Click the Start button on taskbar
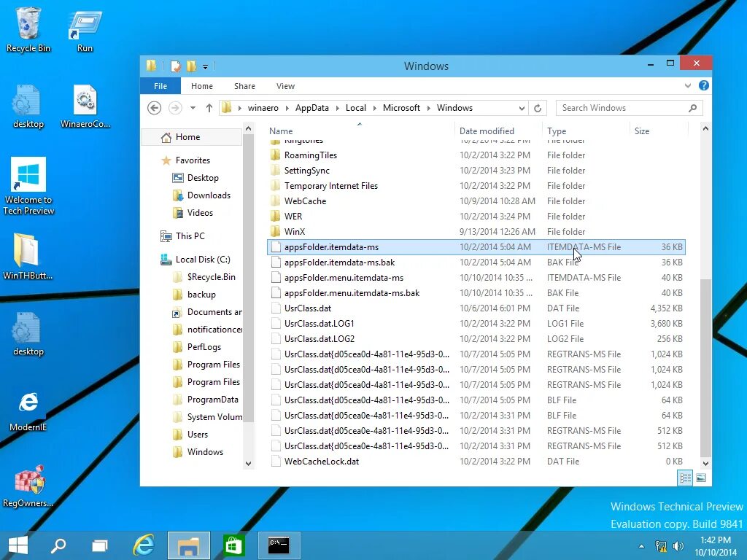This screenshot has height=560, width=747. click(18, 545)
